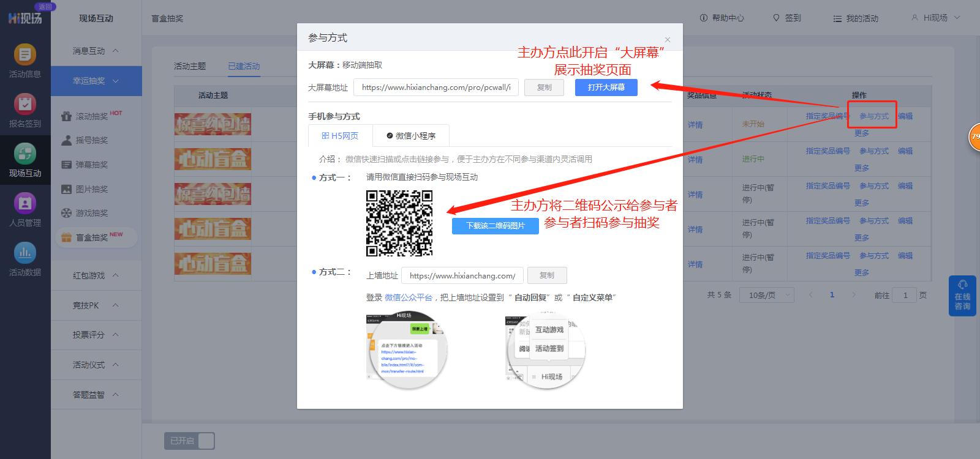Collapse the 消息互动 menu group
This screenshot has width=980, height=459.
click(x=96, y=51)
